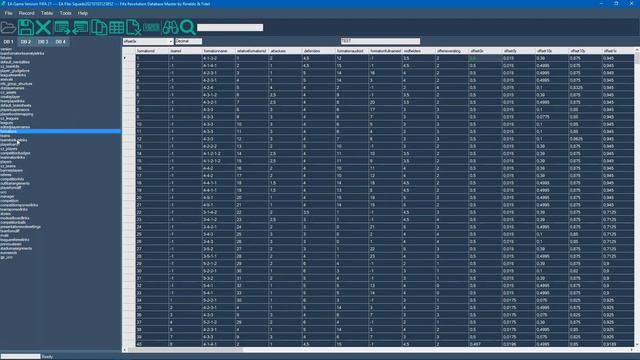Click the row selector for first row

[129, 58]
